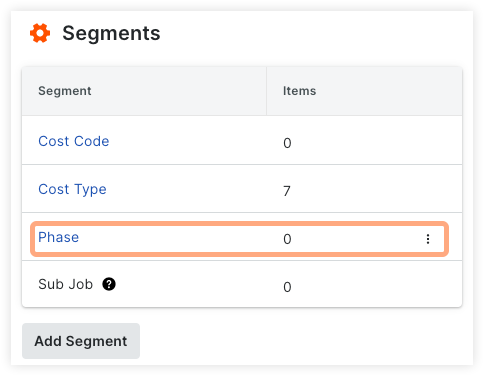
Task: Click the Phase items count 0
Action: (x=287, y=239)
